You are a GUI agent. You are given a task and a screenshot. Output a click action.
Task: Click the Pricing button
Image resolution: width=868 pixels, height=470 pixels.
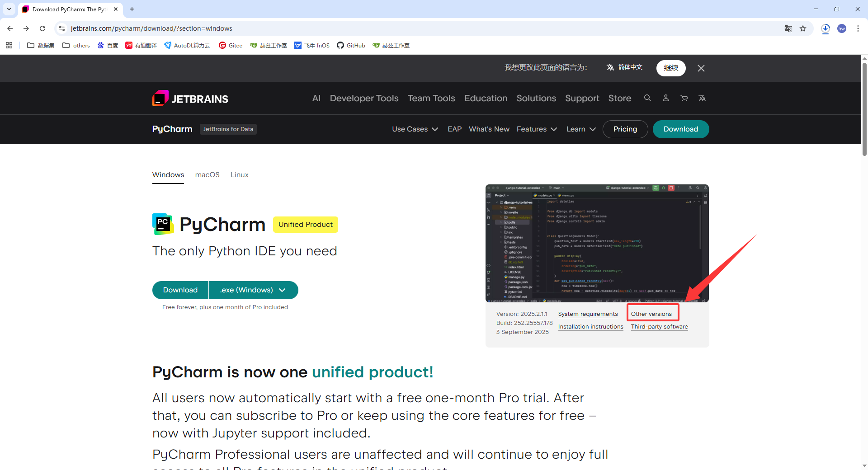(625, 129)
